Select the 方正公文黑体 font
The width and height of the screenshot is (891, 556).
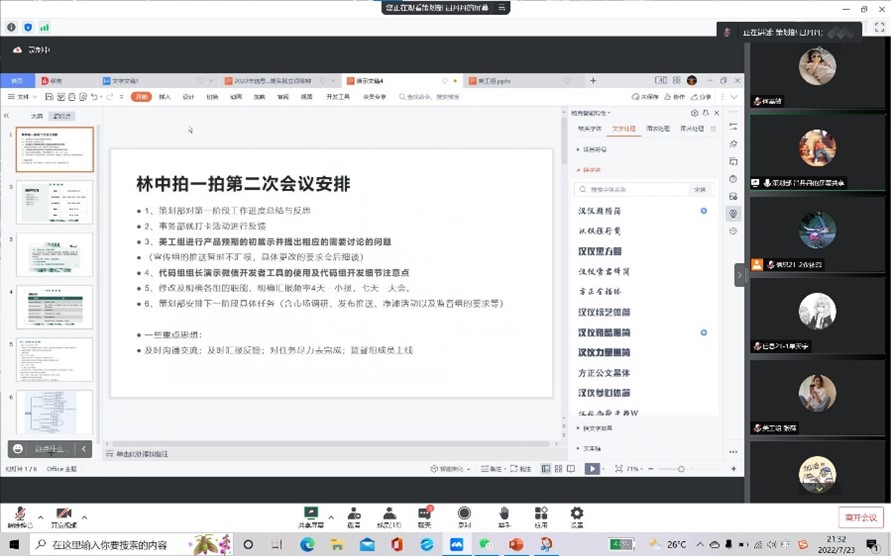point(605,372)
